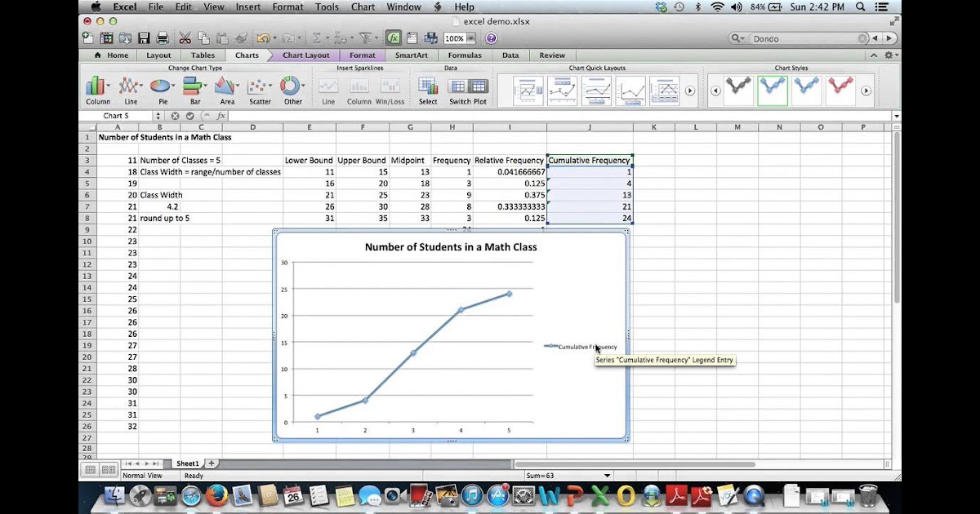Image resolution: width=980 pixels, height=514 pixels.
Task: Go to next search result arrow
Action: pos(890,38)
